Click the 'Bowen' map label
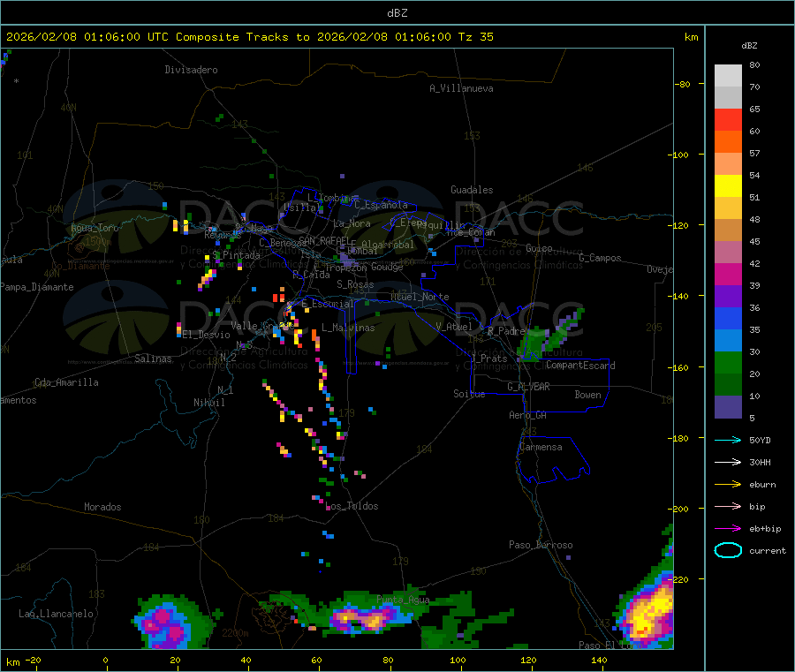The image size is (795, 672). (x=588, y=395)
